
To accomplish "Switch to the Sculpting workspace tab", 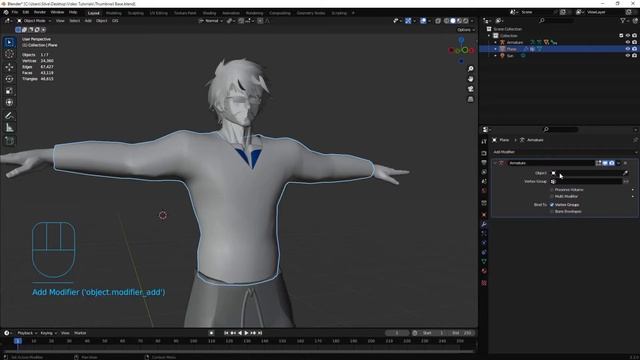I will (x=136, y=13).
